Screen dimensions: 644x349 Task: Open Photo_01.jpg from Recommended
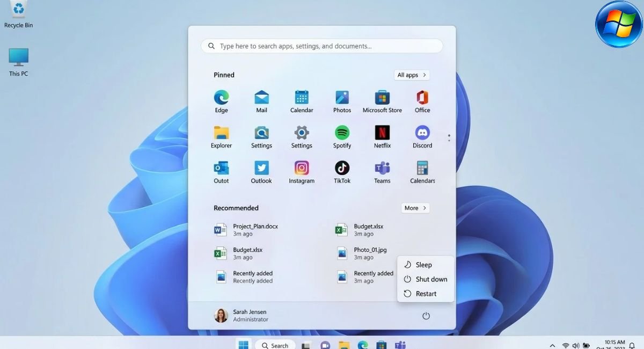[x=362, y=253]
